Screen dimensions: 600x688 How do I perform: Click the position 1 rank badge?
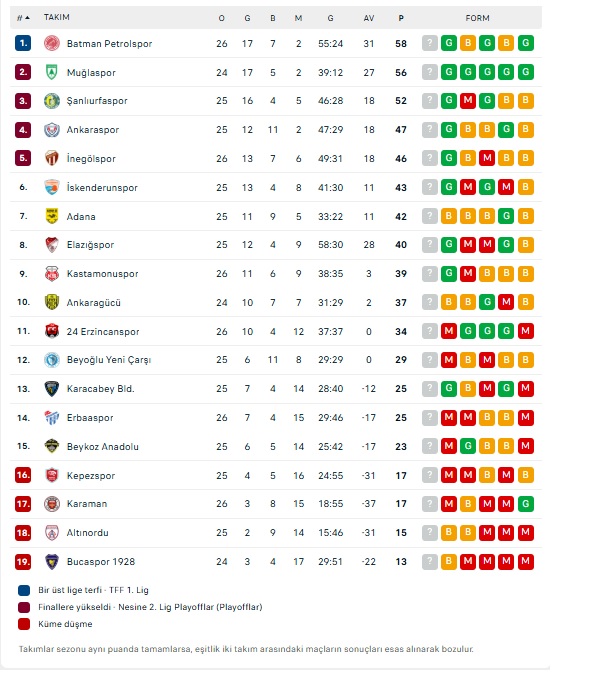[24, 44]
